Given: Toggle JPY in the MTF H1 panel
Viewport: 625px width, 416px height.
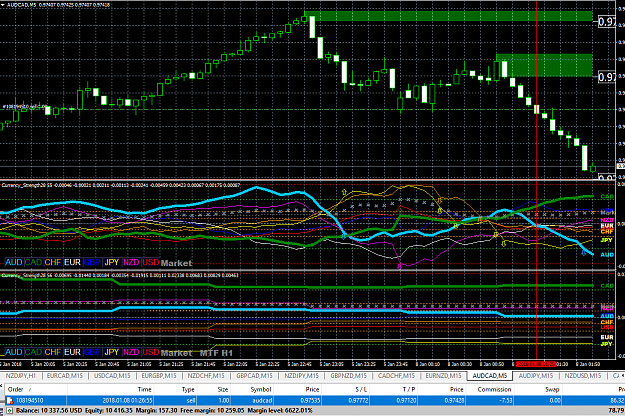Looking at the screenshot, I should click(112, 352).
